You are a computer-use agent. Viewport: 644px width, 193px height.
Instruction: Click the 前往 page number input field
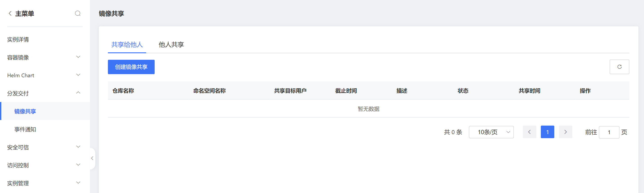(609, 132)
